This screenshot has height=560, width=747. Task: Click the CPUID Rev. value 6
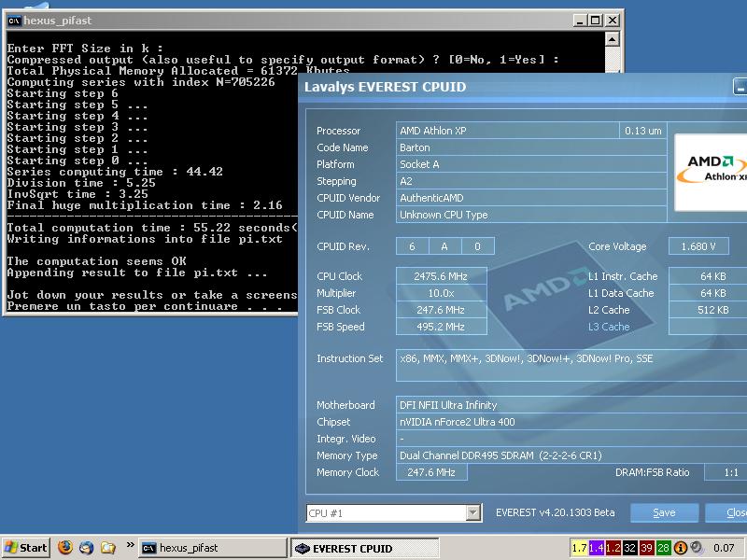tap(413, 246)
